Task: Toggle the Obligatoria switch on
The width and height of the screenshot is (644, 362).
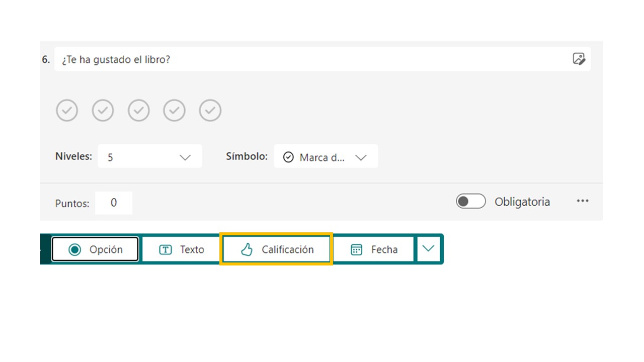Action: point(471,202)
